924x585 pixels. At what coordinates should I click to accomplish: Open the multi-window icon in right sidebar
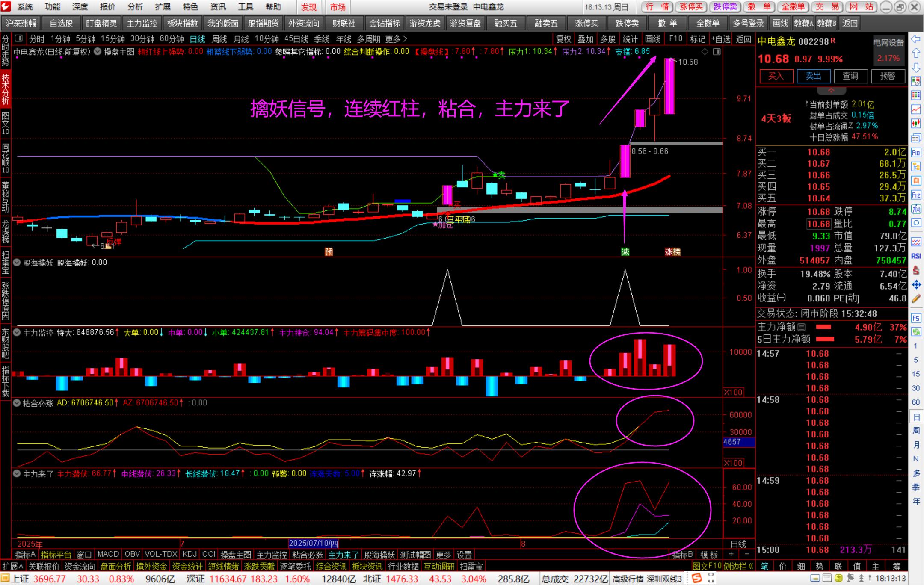click(x=916, y=138)
